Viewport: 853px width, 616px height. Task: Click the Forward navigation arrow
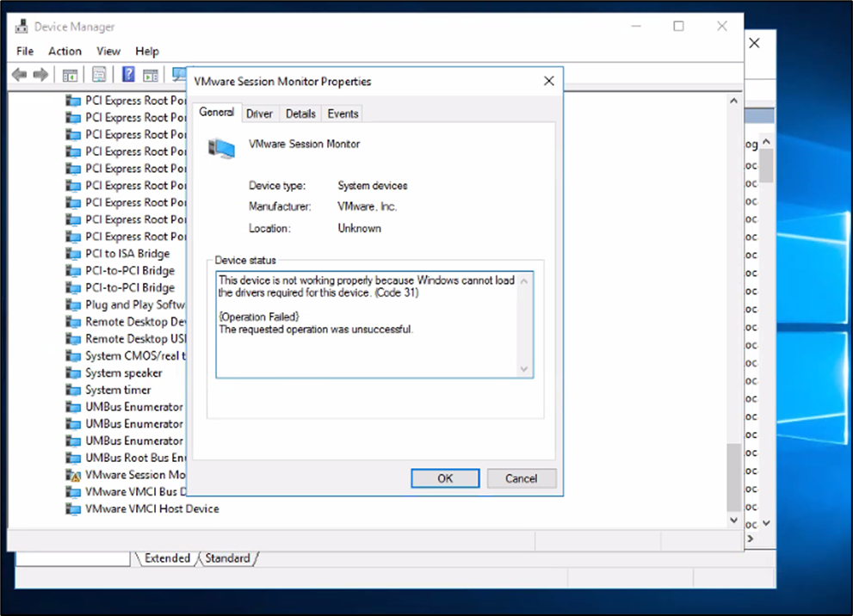click(40, 74)
